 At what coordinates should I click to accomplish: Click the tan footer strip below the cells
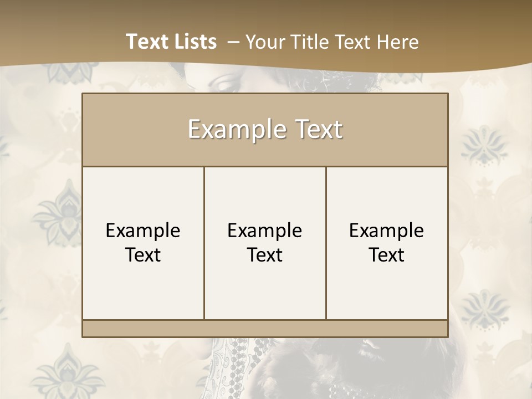click(x=265, y=329)
